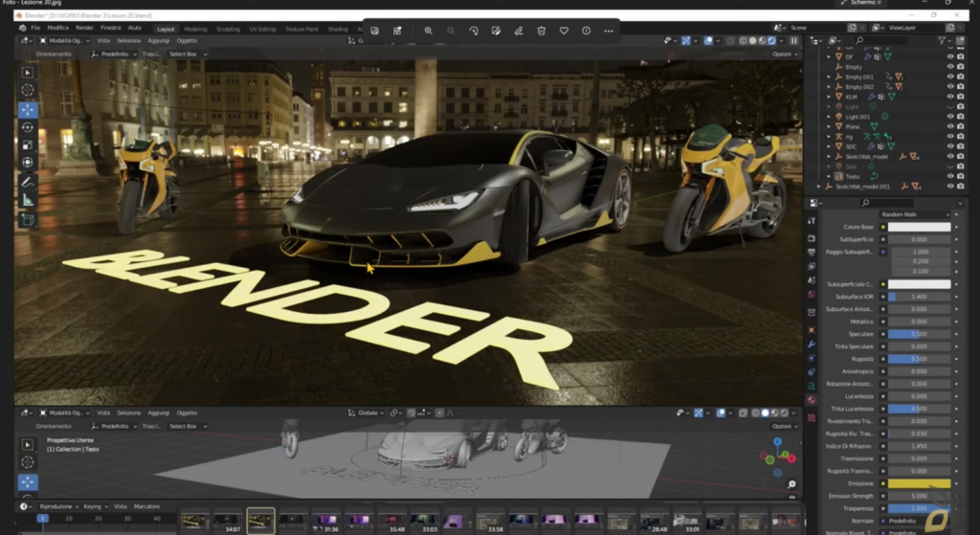Open photo info circle icon
The image size is (980, 535).
point(587,31)
